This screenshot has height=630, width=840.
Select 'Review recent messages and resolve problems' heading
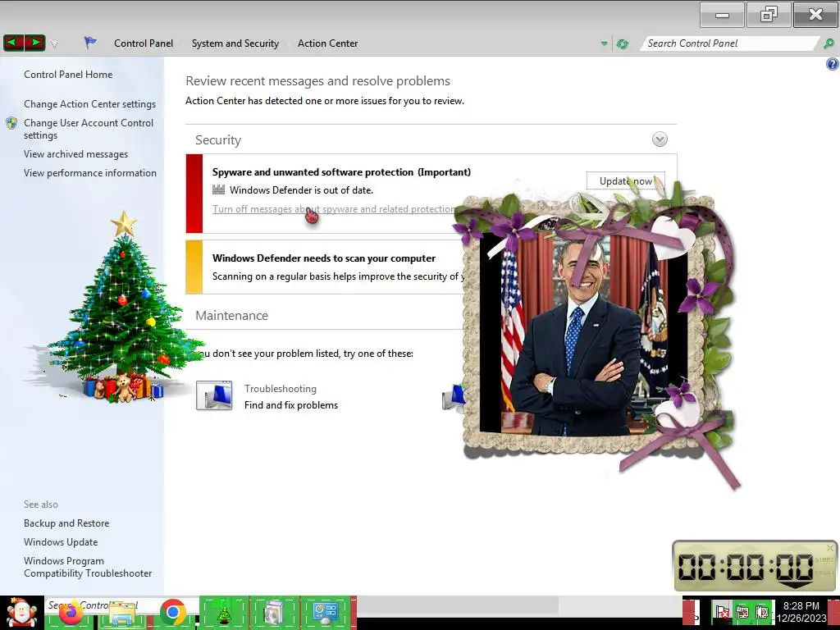click(x=317, y=81)
